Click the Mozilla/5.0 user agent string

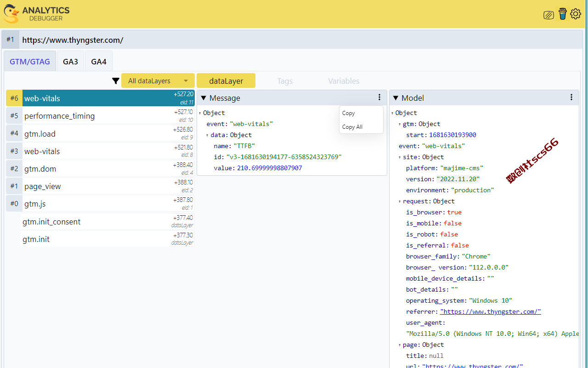(492, 333)
